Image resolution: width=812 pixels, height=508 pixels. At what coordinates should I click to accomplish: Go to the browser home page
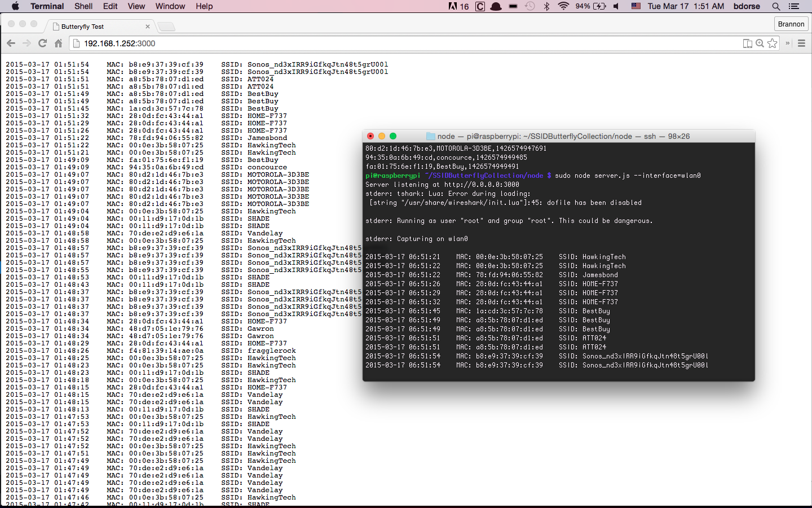[x=58, y=43]
